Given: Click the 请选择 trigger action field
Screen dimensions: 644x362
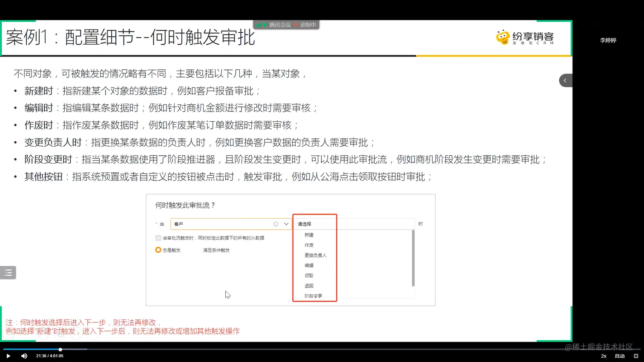Looking at the screenshot, I should (354, 224).
